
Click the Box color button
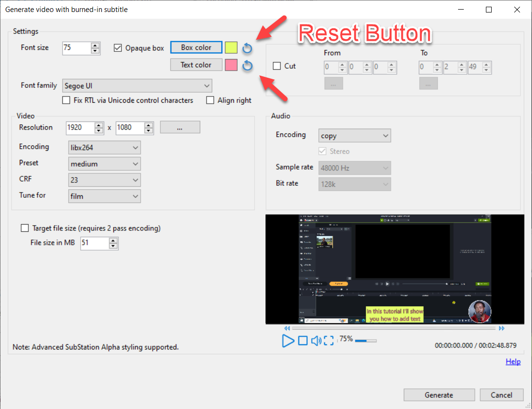(x=196, y=47)
